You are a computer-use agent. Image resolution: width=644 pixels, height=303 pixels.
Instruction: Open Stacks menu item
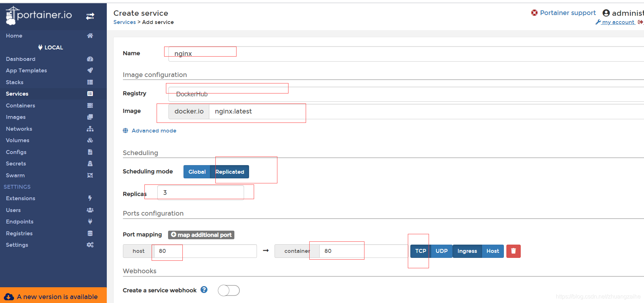click(15, 82)
